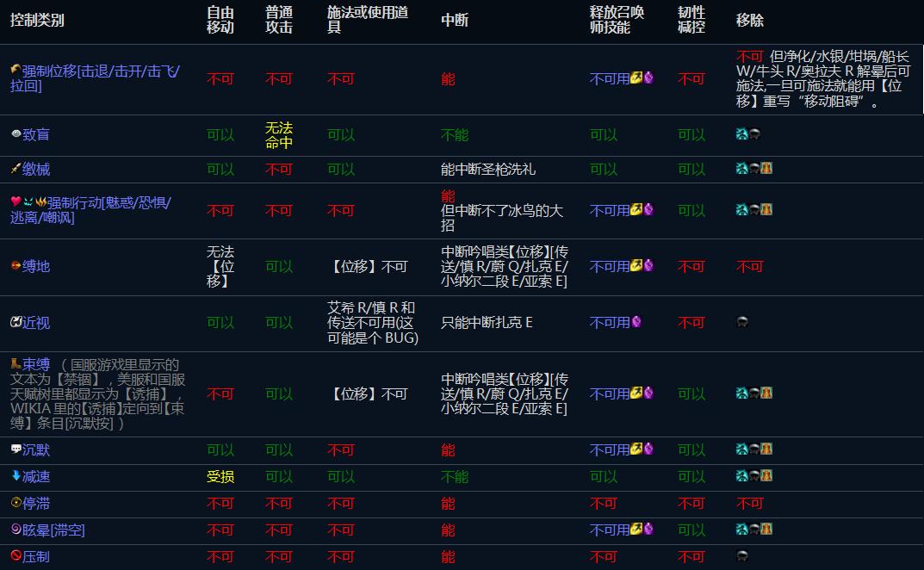This screenshot has height=570, width=924.
Task: Click the Quicksilver icon in 压制 removal cell
Action: pos(742,555)
